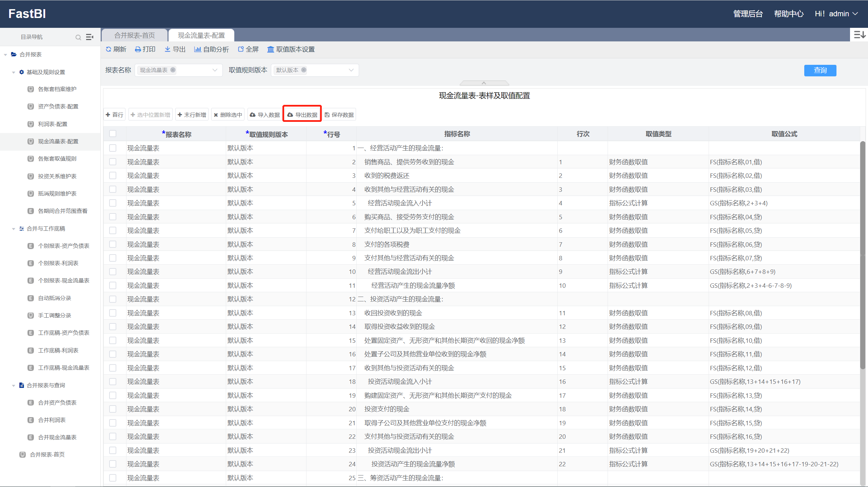Open the 取值规则版本 dropdown
Viewport: 868px width, 487px height.
click(x=351, y=70)
